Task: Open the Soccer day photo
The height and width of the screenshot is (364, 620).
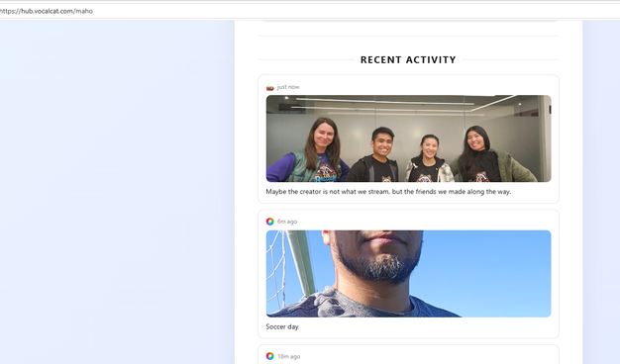Action: pyautogui.click(x=408, y=274)
